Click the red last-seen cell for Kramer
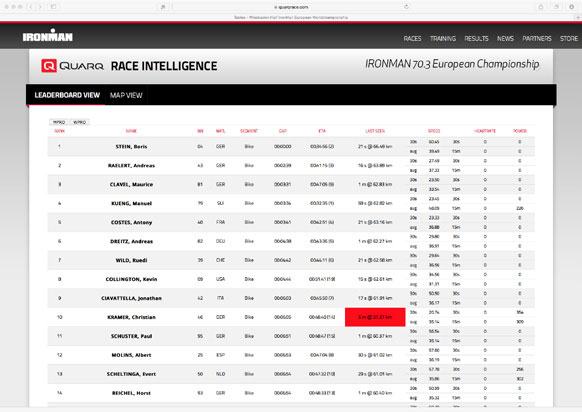The height and width of the screenshot is (412, 582). 375,317
